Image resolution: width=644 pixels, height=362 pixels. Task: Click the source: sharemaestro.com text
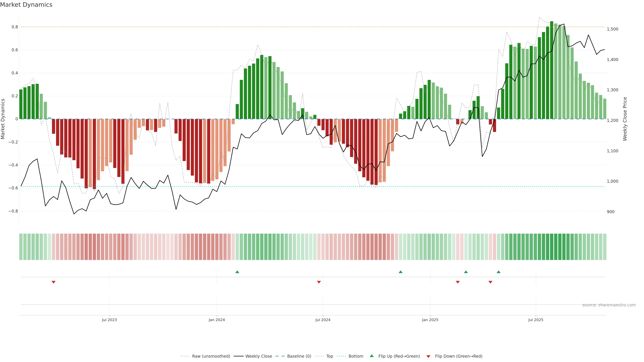[609, 305]
